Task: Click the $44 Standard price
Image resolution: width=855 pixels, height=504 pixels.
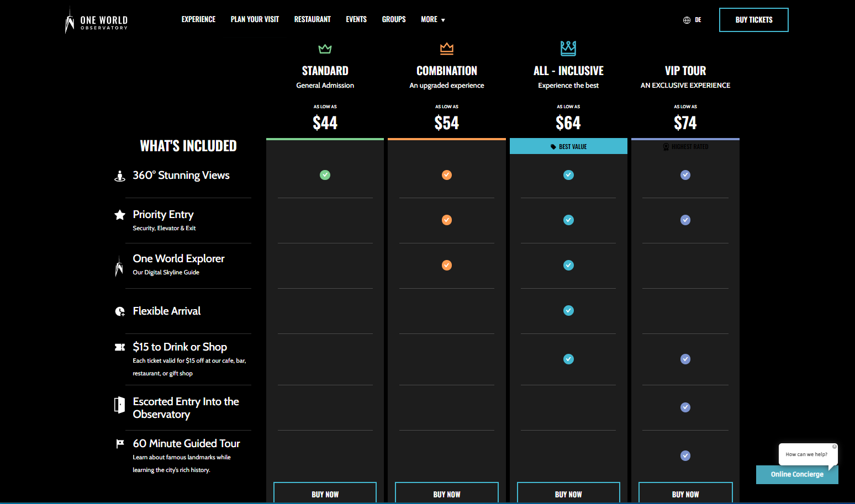Action: tap(325, 123)
